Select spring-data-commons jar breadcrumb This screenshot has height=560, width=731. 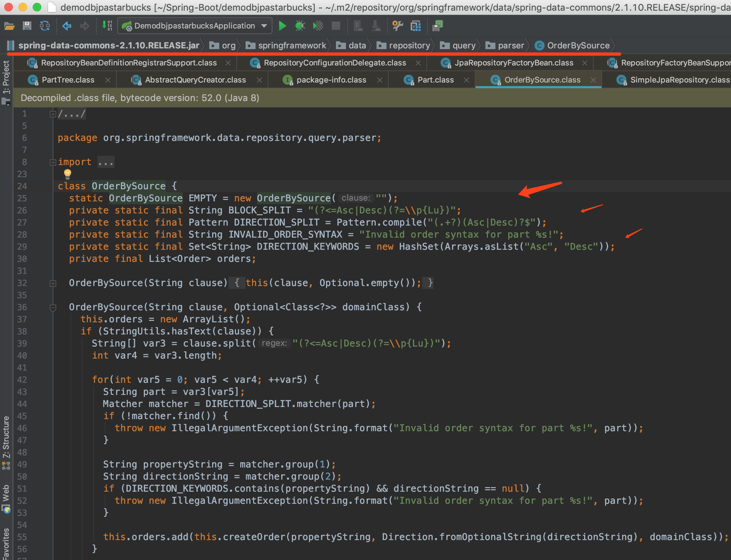click(103, 46)
